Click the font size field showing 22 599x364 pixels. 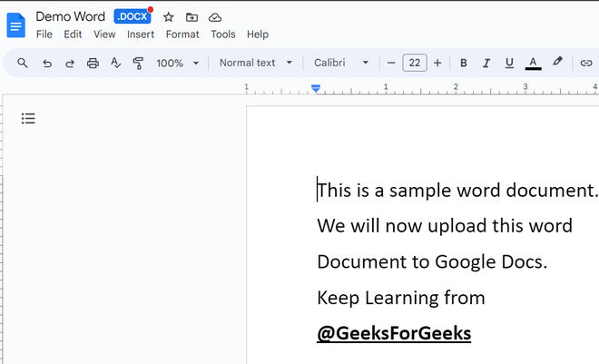click(x=415, y=63)
